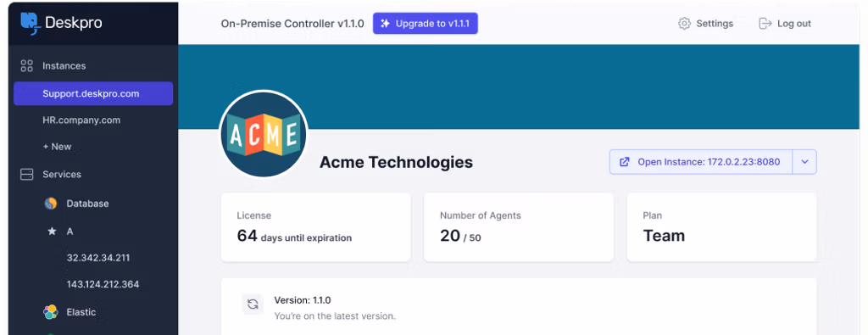Open Settings in the top bar
The width and height of the screenshot is (868, 335).
(706, 23)
